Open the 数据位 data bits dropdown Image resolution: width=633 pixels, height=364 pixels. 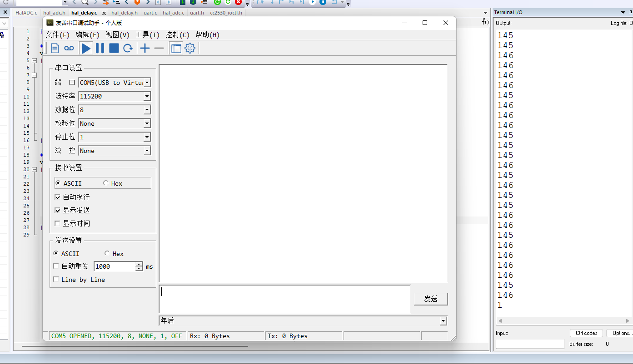coord(147,110)
